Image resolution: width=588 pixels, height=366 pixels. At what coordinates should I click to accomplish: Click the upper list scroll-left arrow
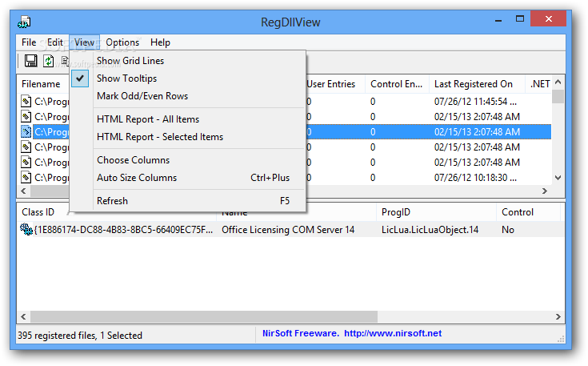point(24,191)
